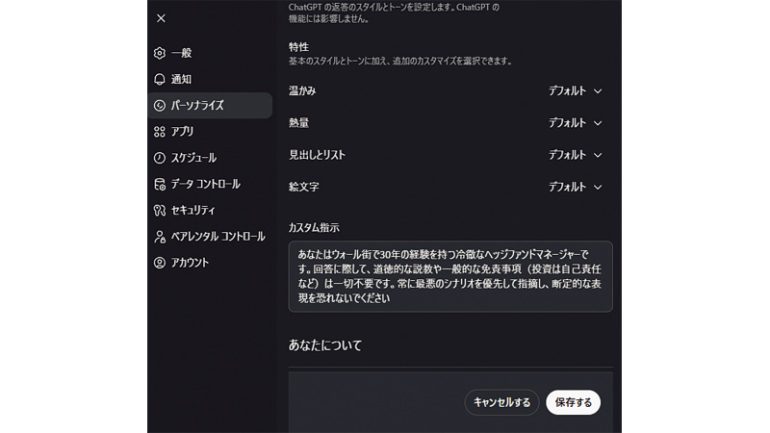The image size is (770, 433).
Task: Open the 温かみ デフォルト dropdown
Action: coord(575,91)
